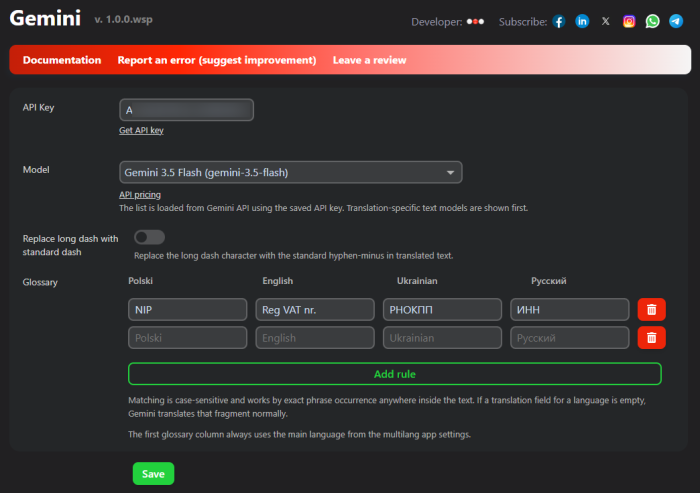Click the Ukrainian column header
The image size is (700, 493).
point(417,280)
